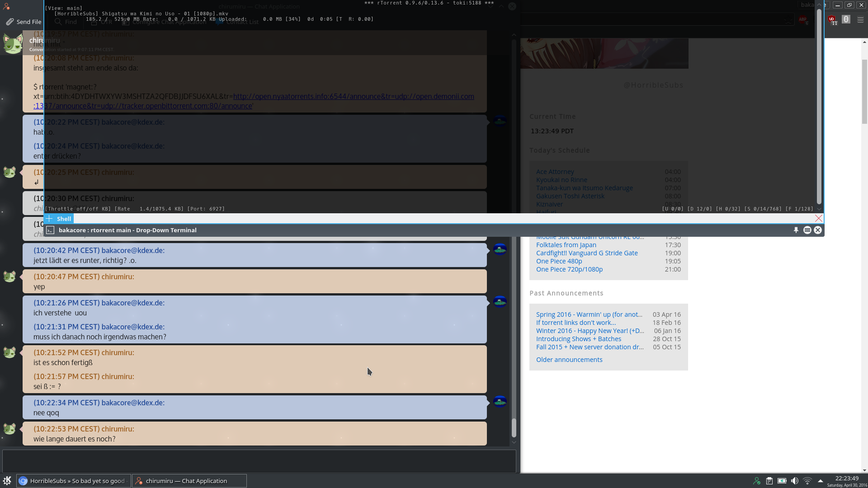This screenshot has width=868, height=488.
Task: Select the Shell tab in drop-down terminal
Action: tap(64, 219)
